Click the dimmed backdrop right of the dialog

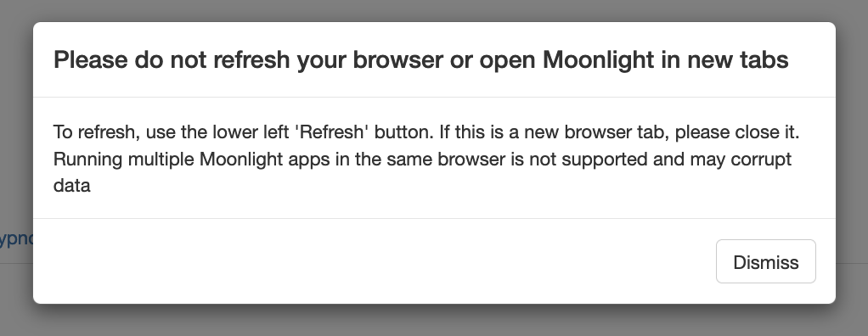[852, 165]
